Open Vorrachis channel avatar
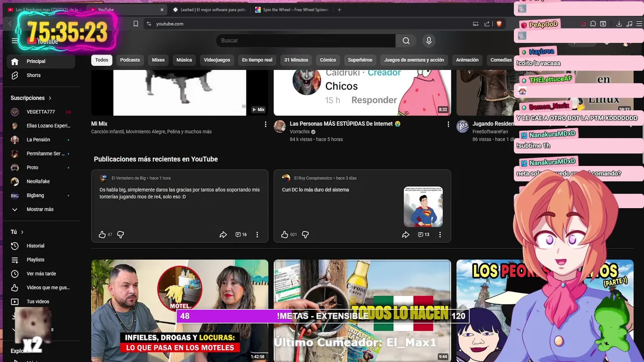 click(280, 126)
